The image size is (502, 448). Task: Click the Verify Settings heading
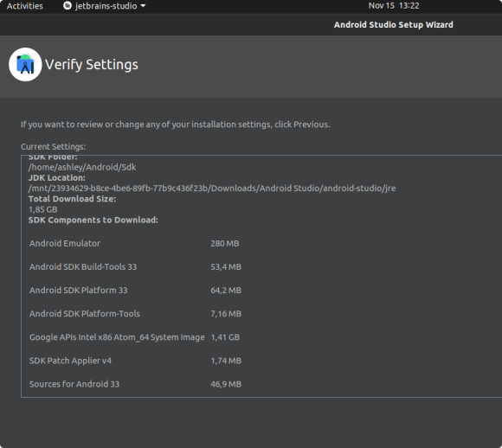click(92, 64)
